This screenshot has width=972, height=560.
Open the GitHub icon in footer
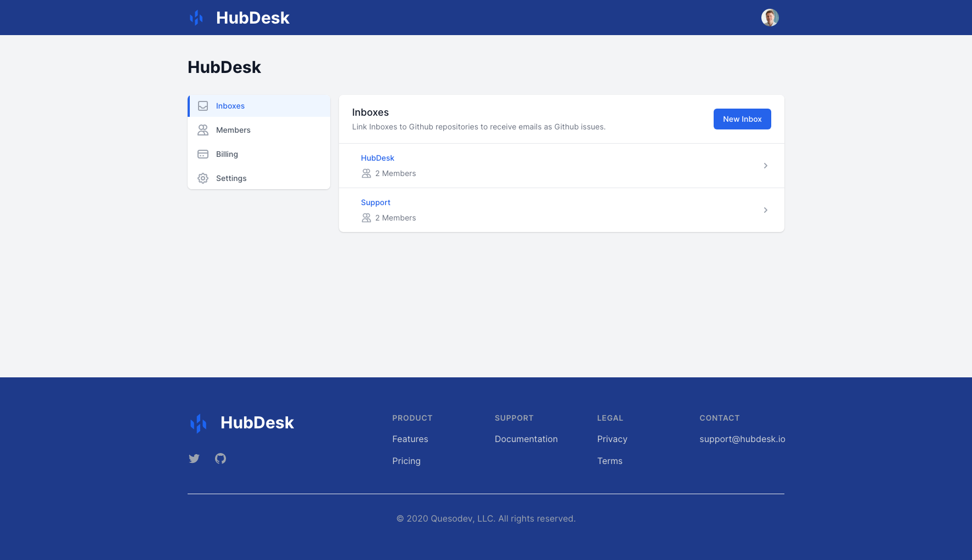[221, 459]
